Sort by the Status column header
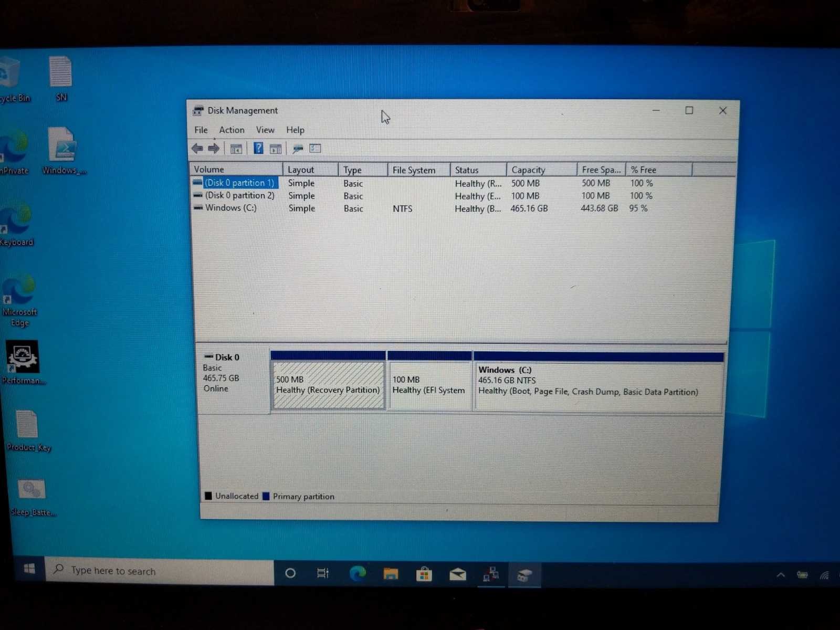840x630 pixels. tap(478, 170)
